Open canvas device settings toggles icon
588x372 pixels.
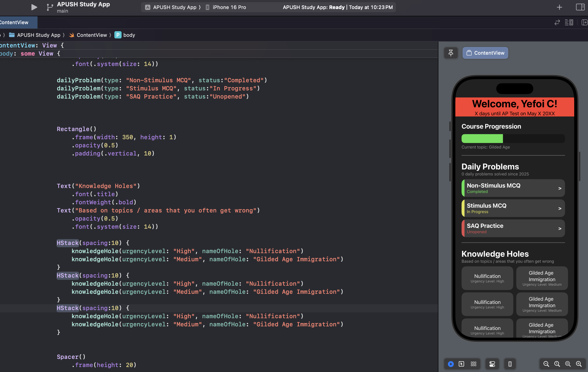click(x=492, y=364)
